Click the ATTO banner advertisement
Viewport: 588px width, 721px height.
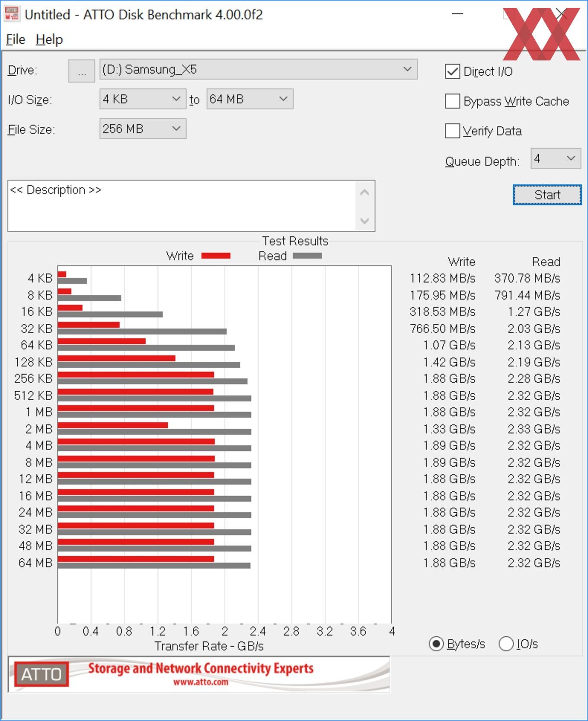click(199, 674)
